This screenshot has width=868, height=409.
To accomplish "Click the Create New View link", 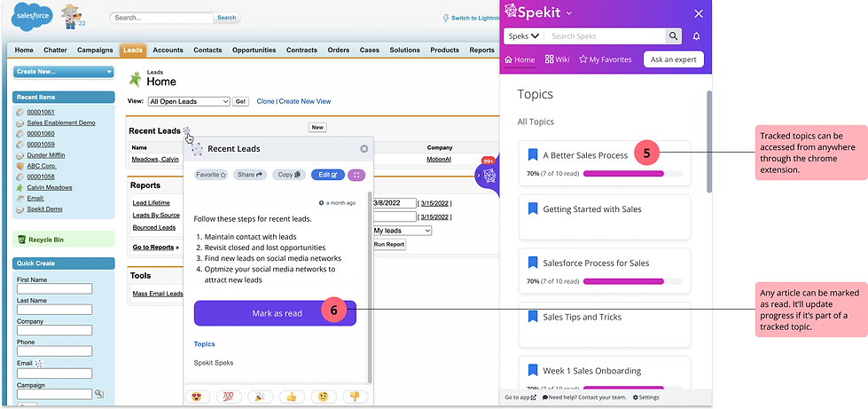I will [305, 101].
